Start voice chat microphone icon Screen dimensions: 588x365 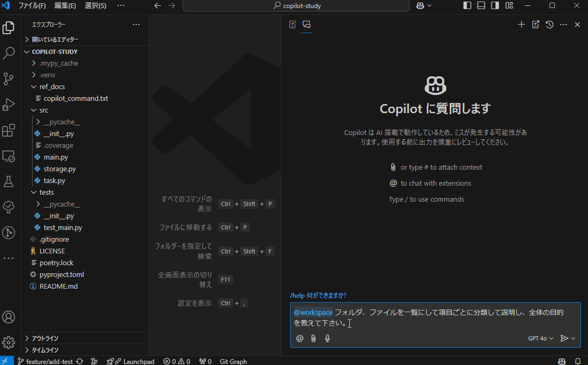point(327,338)
